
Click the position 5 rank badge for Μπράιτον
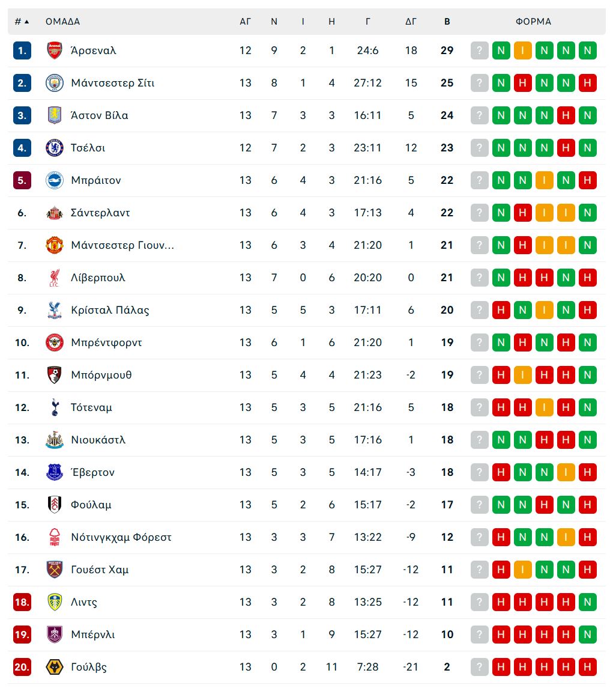pyautogui.click(x=22, y=180)
